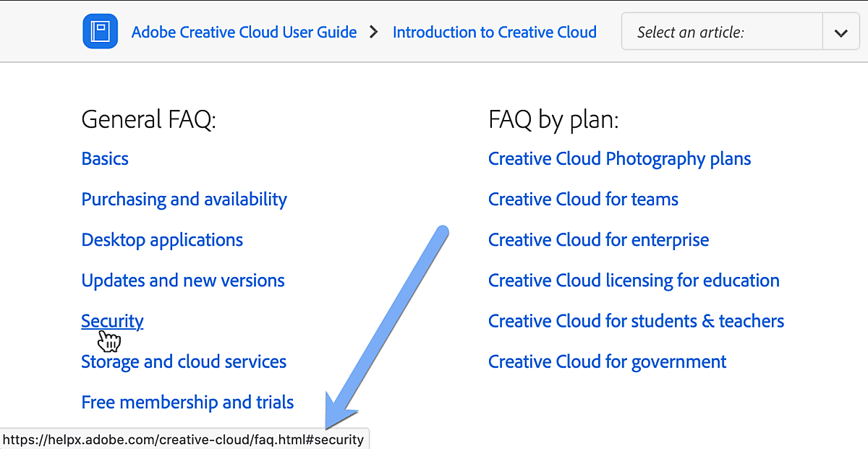Screen dimensions: 868x449
Task: Open Storage and cloud services link
Action: point(184,362)
